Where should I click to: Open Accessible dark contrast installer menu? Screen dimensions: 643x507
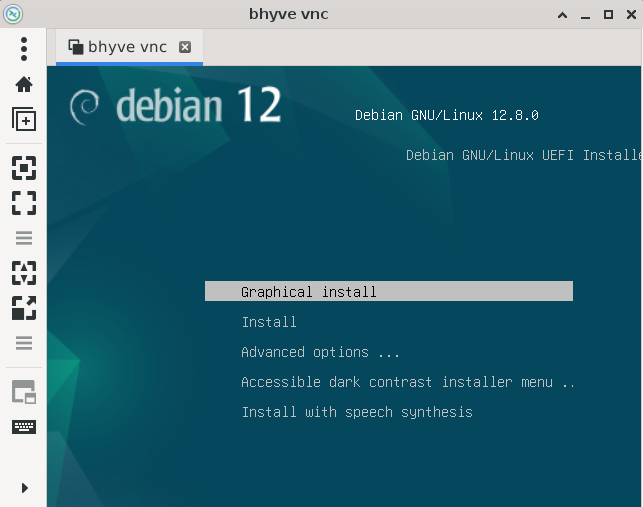click(408, 382)
